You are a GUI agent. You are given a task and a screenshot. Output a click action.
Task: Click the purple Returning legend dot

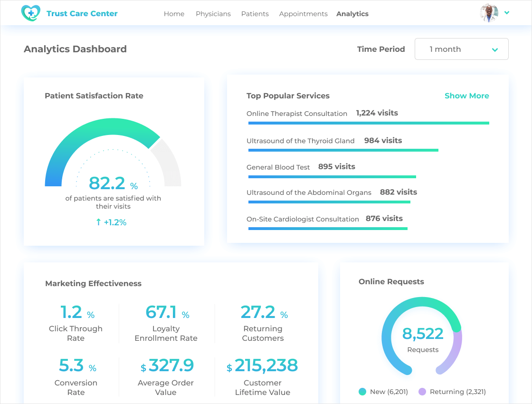[x=422, y=392]
